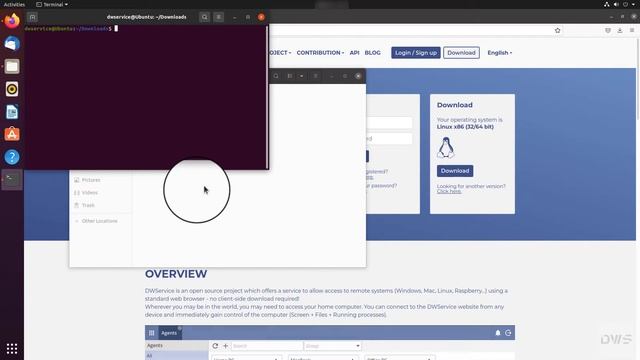Open the power menu icon in top bar
This screenshot has height=360, width=640.
625,4
